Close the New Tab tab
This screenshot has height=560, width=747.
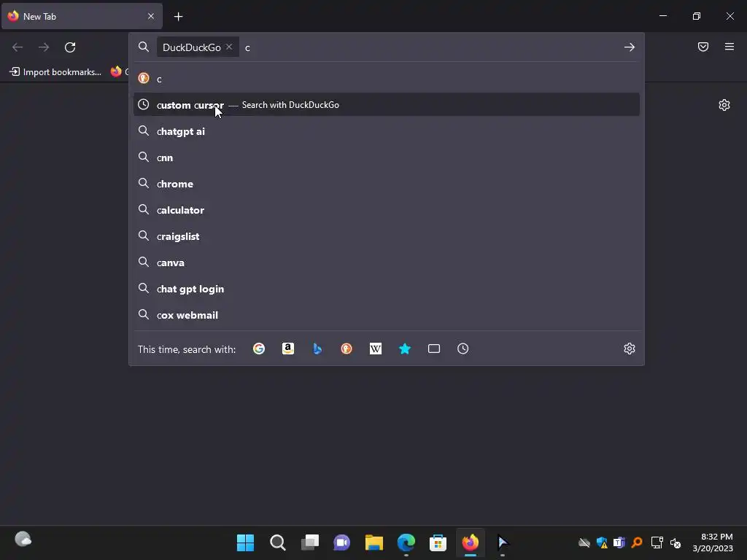[x=151, y=16]
